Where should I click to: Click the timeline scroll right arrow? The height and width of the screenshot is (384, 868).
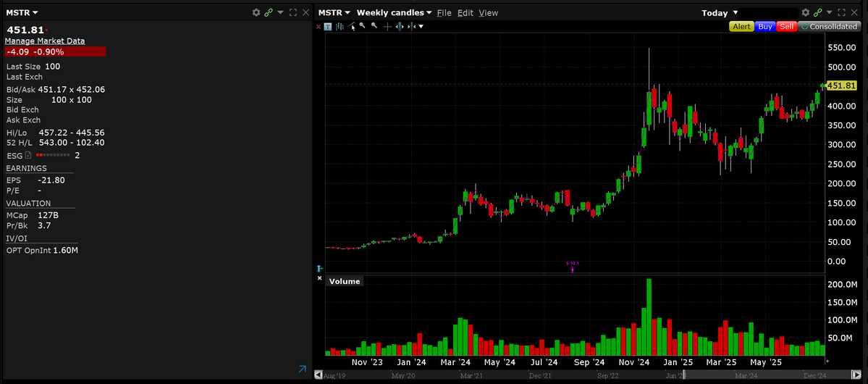click(857, 375)
